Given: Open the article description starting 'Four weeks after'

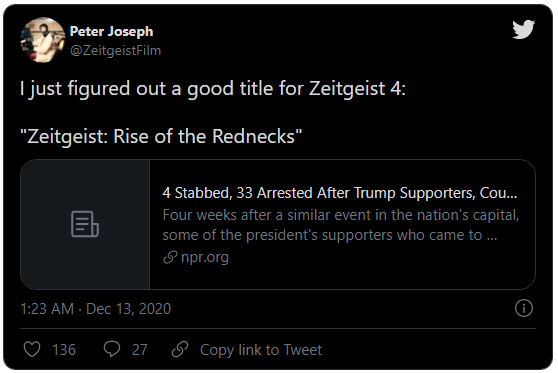Looking at the screenshot, I should coord(341,225).
